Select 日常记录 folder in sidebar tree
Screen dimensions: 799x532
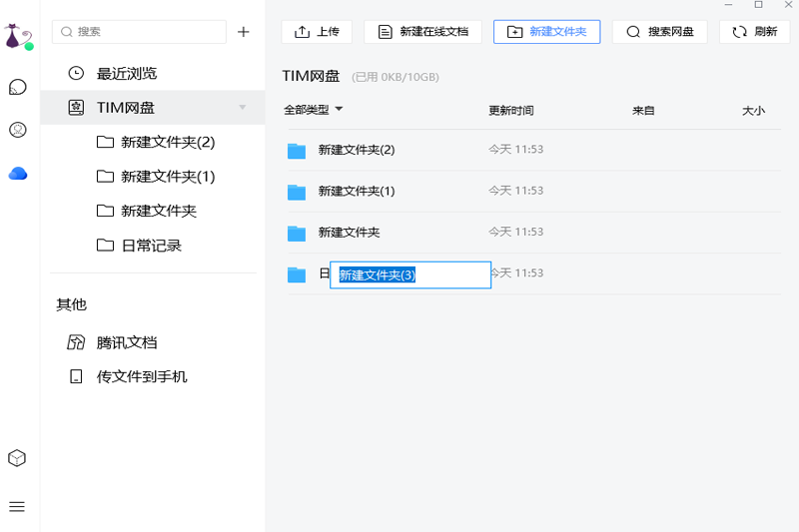(150, 245)
